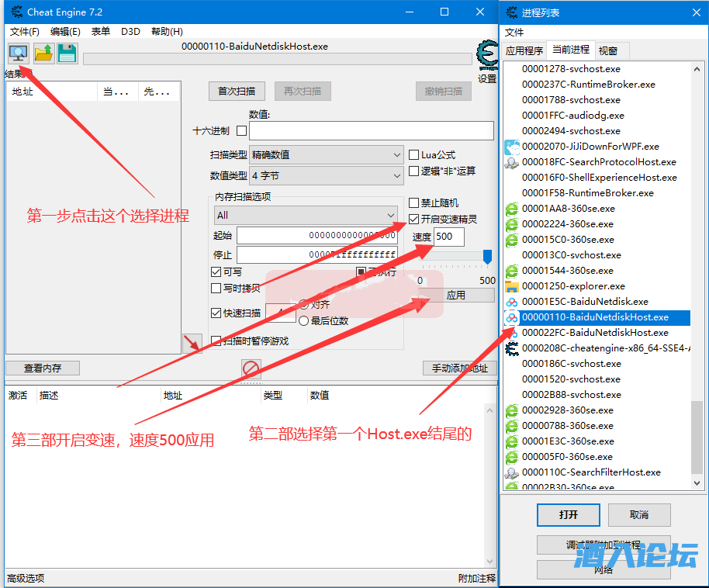Toggle the disable randomizer checkbox
The width and height of the screenshot is (709, 588).
(x=413, y=202)
